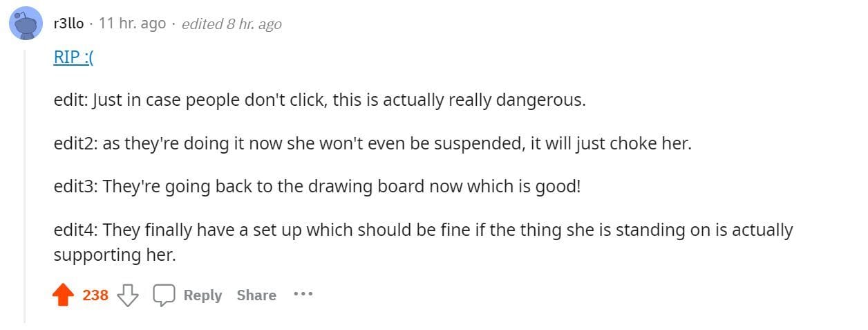Screen dimensions: 868x330
Task: Click the "edited 8 hr. ago" label
Action: click(232, 24)
